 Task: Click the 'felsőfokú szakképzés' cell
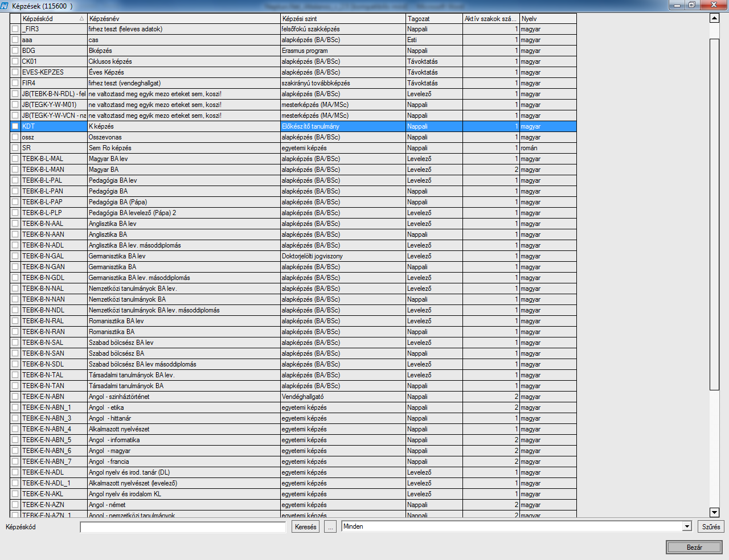point(343,29)
